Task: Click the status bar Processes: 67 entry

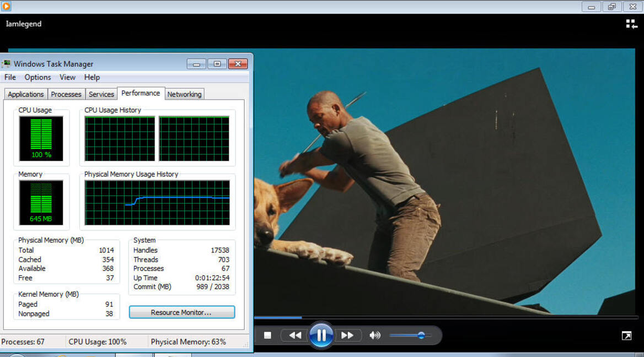Action: (23, 342)
